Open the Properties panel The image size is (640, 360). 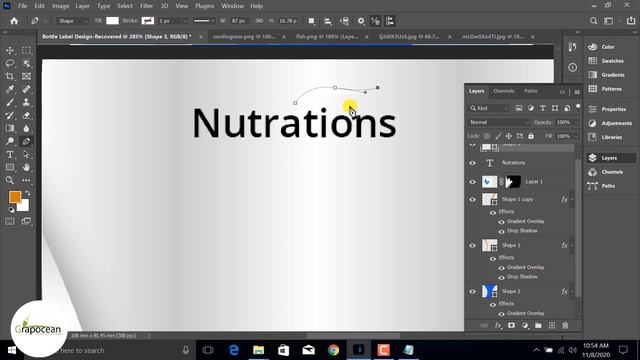point(612,109)
